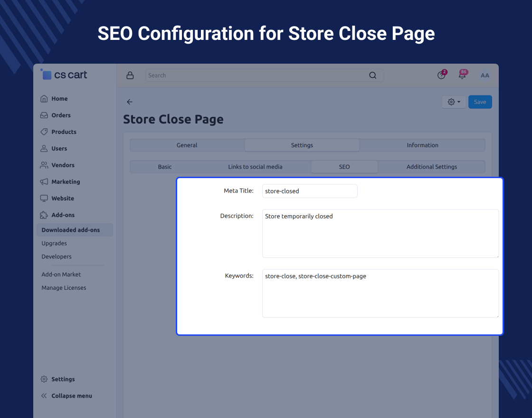Click the Vendors people icon
Screen dimensions: 532x418
pyautogui.click(x=44, y=165)
